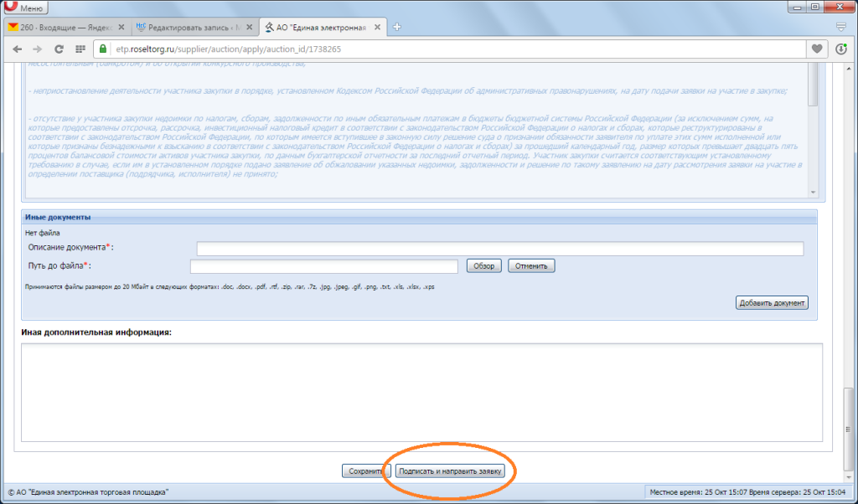Add page to bookmarks heart icon
Image resolution: width=858 pixels, height=504 pixels.
[x=817, y=49]
